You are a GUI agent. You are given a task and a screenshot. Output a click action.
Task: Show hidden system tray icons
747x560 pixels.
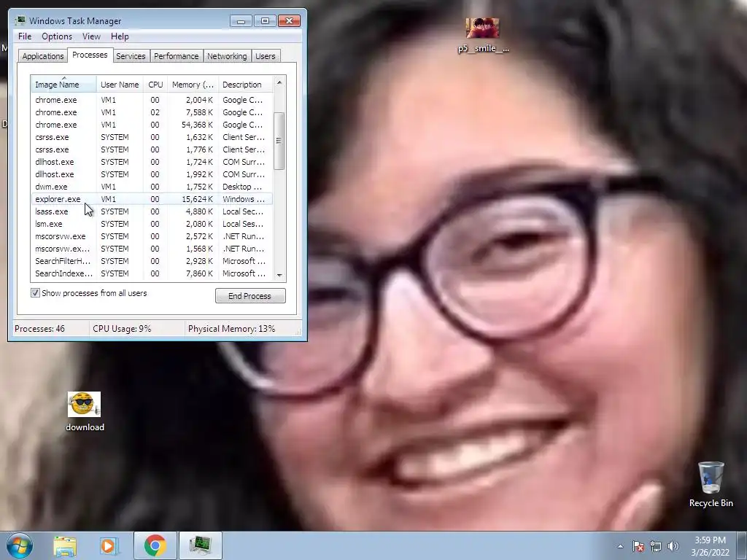(620, 547)
